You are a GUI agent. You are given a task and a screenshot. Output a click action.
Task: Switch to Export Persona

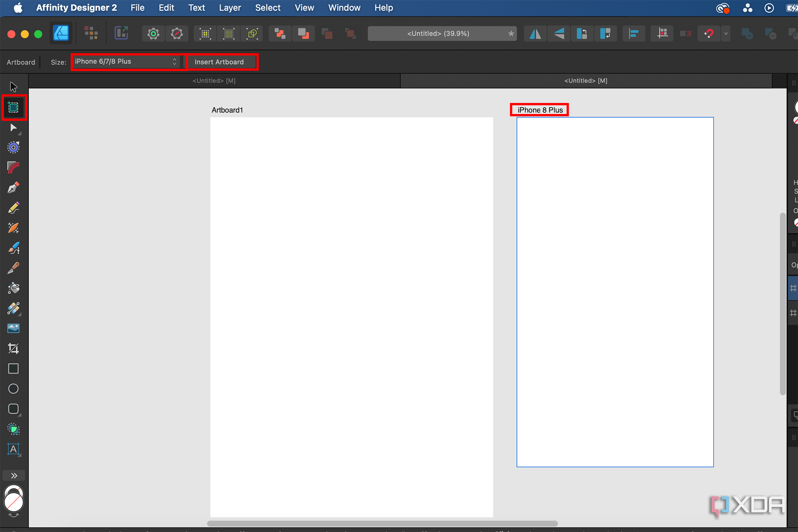click(x=121, y=33)
